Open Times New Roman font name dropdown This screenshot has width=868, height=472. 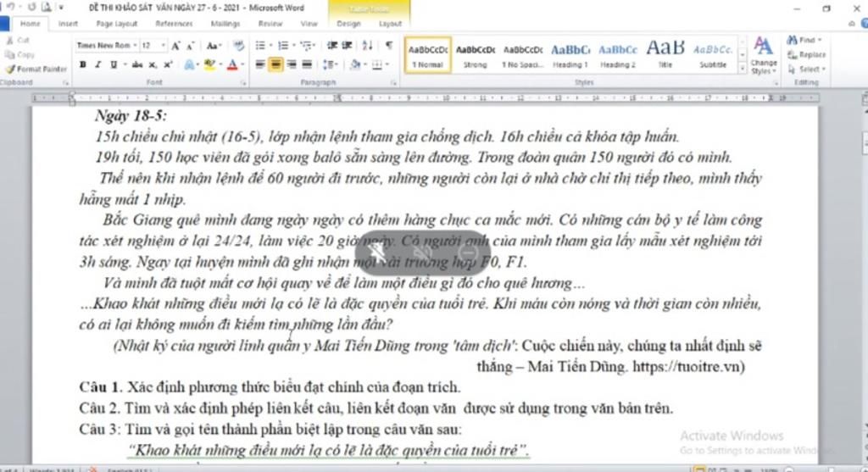pos(135,46)
